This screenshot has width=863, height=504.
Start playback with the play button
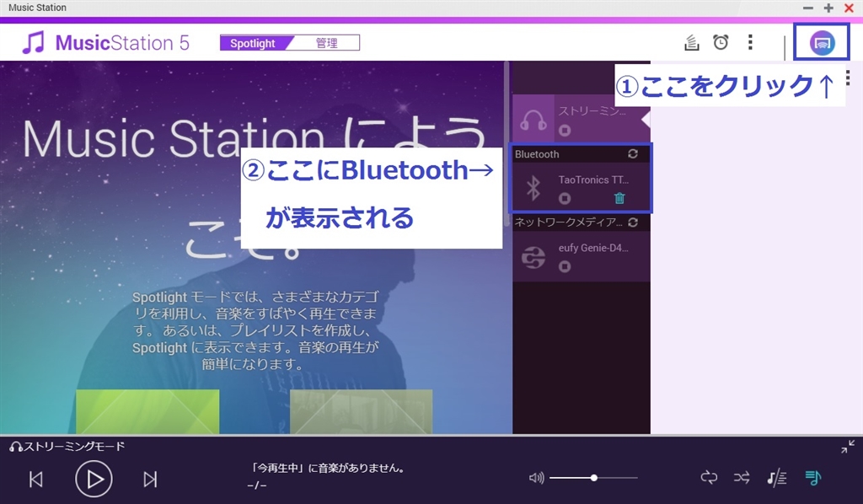click(x=94, y=480)
